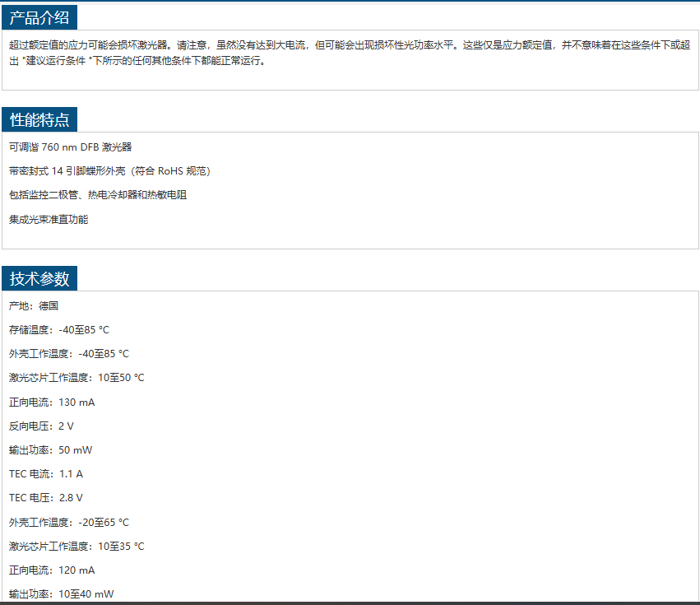The height and width of the screenshot is (605, 700).
Task: Click the 集成光束准直功能 feature text
Action: pyautogui.click(x=49, y=220)
